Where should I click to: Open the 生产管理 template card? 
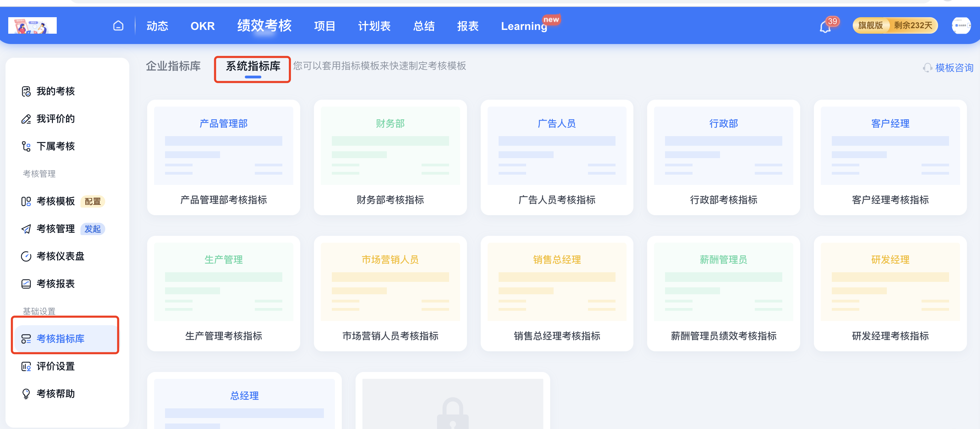[x=224, y=294]
